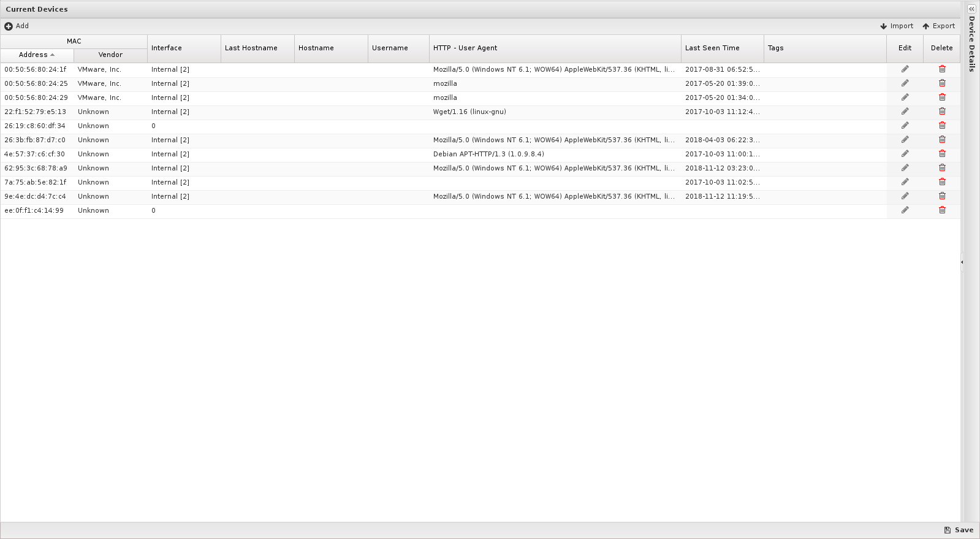Select MAC address ee:0f:f1:c4:14:99 cell
The height and width of the screenshot is (539, 980).
(x=37, y=211)
